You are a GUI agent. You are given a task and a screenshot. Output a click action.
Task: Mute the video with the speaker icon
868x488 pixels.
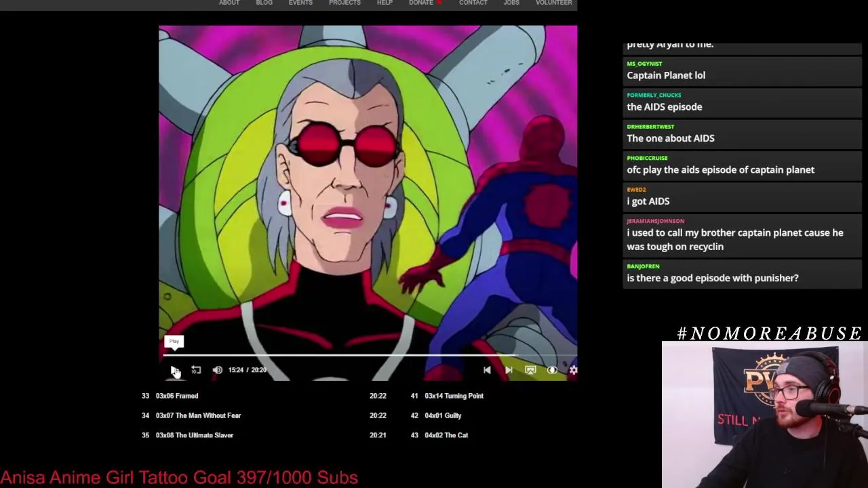[218, 370]
